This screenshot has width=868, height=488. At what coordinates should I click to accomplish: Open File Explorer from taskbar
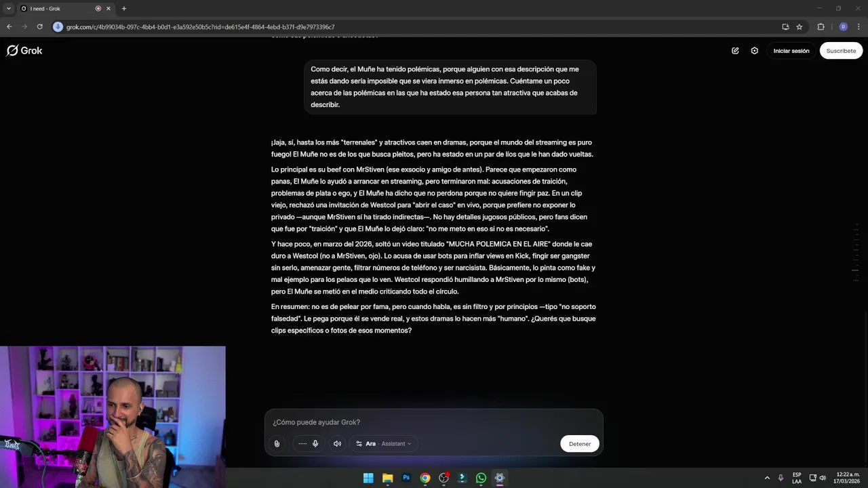(387, 478)
